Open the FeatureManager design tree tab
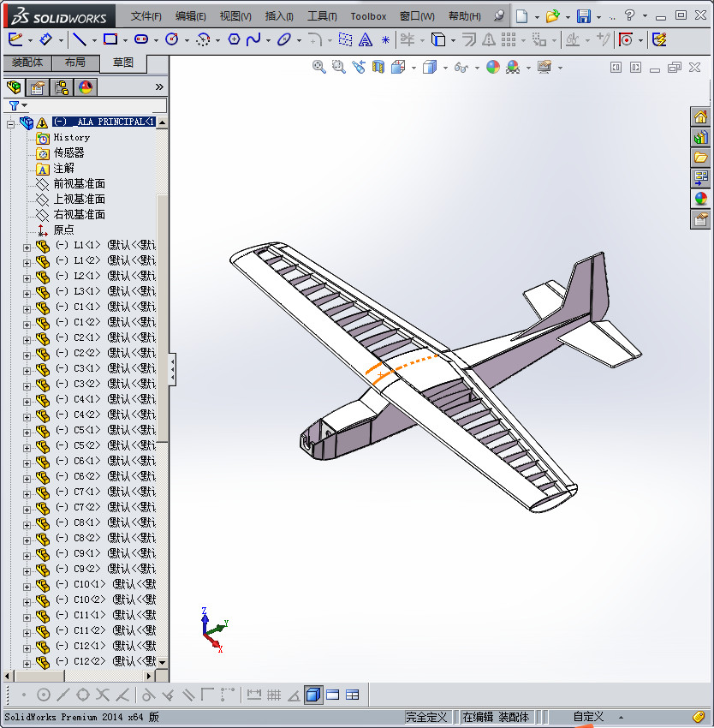 [14, 87]
